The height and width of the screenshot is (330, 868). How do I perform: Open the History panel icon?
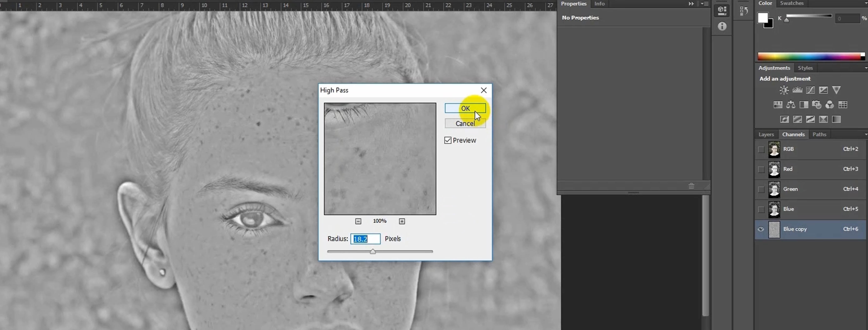[744, 11]
